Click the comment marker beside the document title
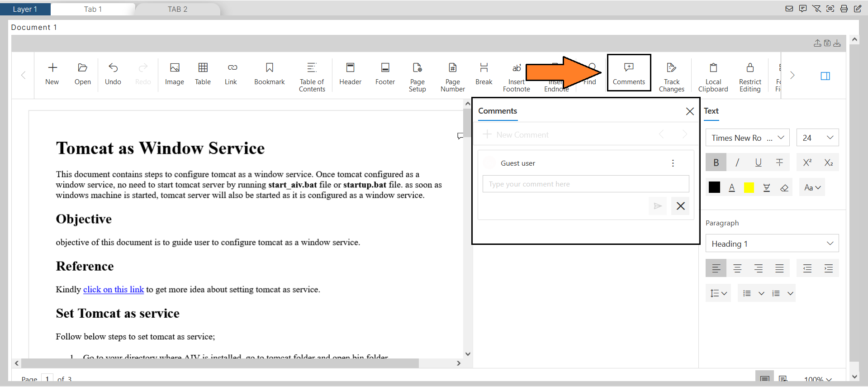The image size is (868, 387). 460,136
